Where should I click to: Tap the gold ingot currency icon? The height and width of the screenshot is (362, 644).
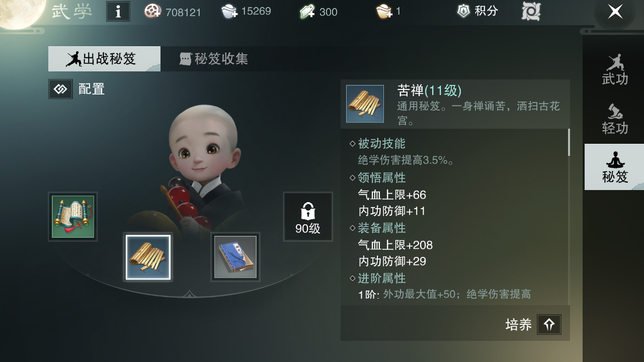point(384,12)
